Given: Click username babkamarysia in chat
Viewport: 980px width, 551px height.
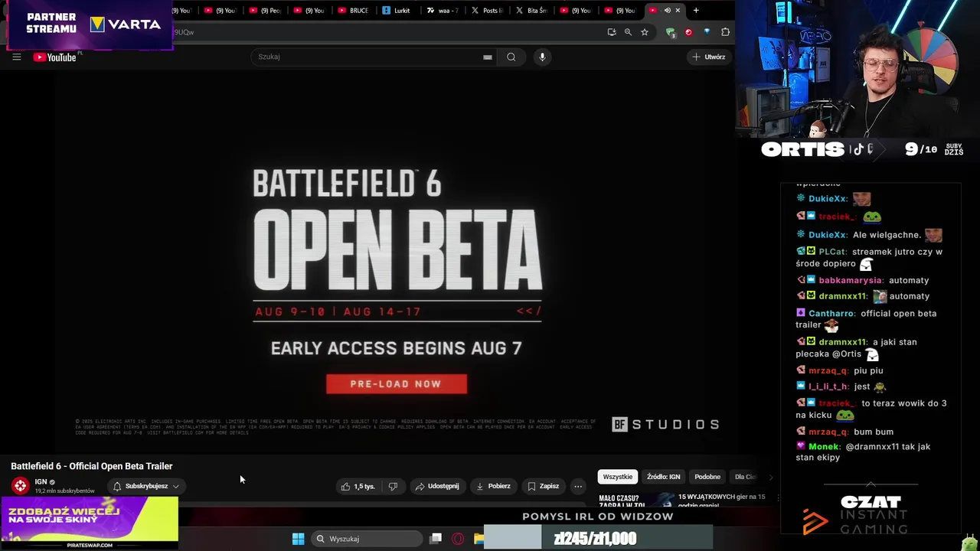Looking at the screenshot, I should click(851, 280).
